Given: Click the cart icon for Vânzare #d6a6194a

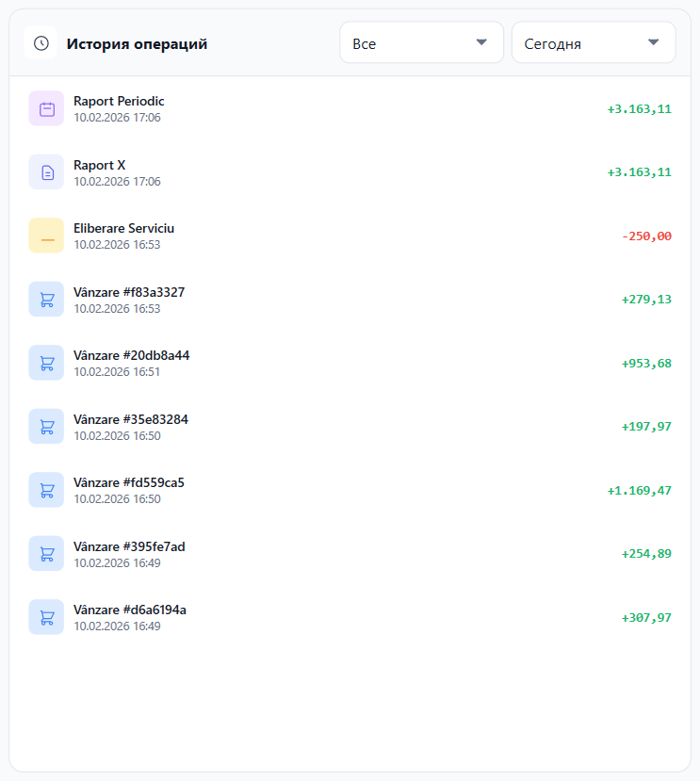Looking at the screenshot, I should point(46,617).
